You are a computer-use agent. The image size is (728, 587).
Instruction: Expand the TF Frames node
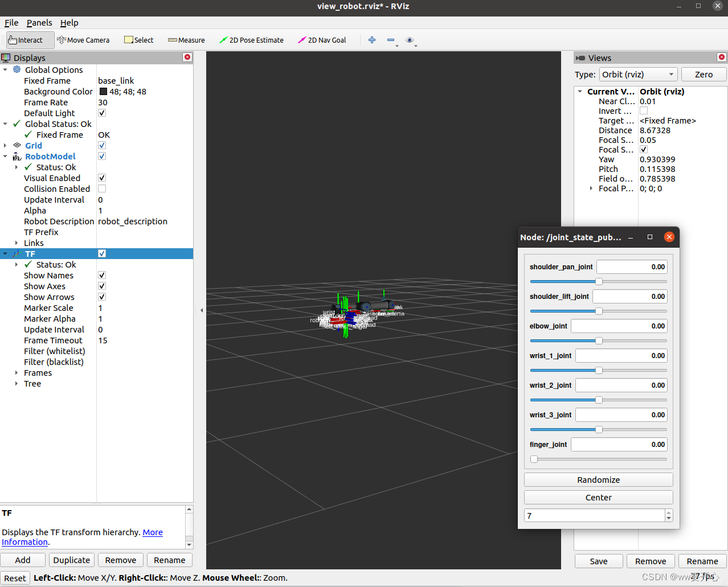click(x=17, y=372)
